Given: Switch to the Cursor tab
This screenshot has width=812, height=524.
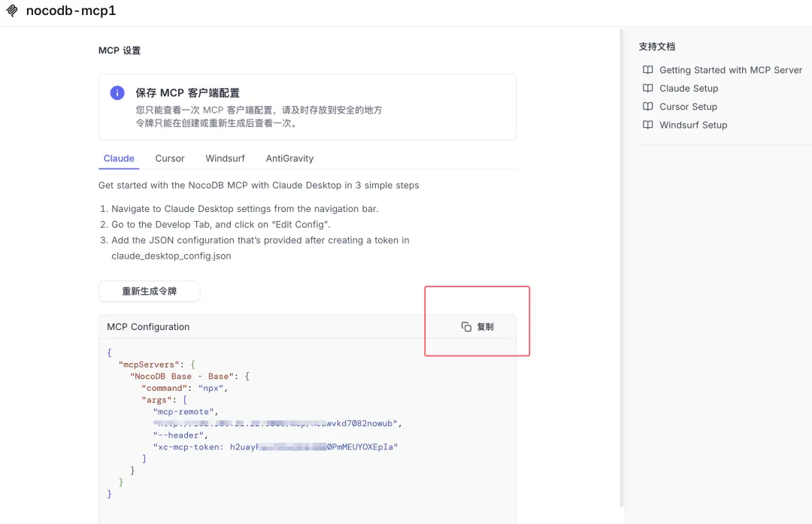Looking at the screenshot, I should pos(170,159).
